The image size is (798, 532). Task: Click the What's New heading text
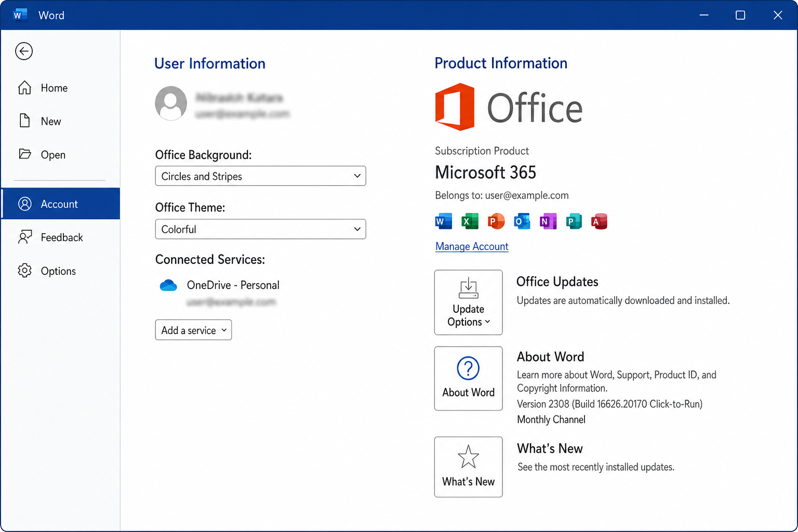point(550,448)
